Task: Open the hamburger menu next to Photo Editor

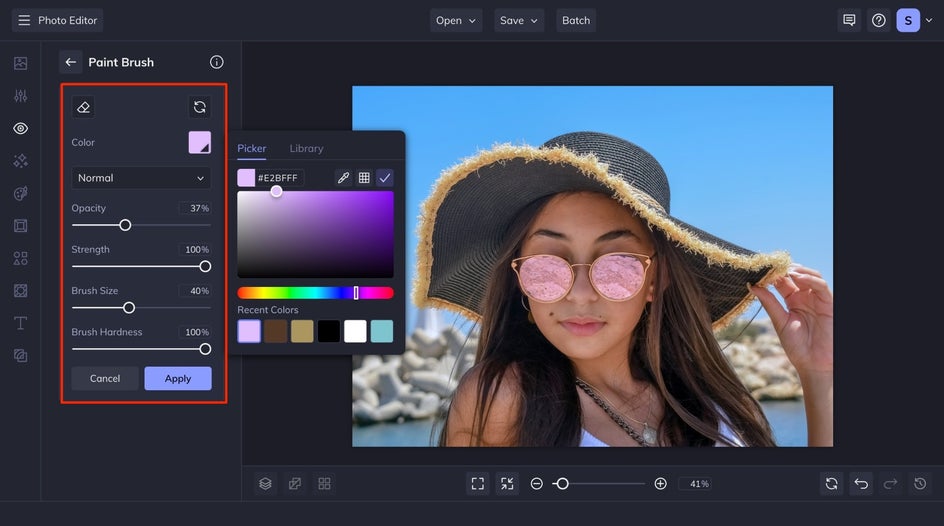Action: 24,20
